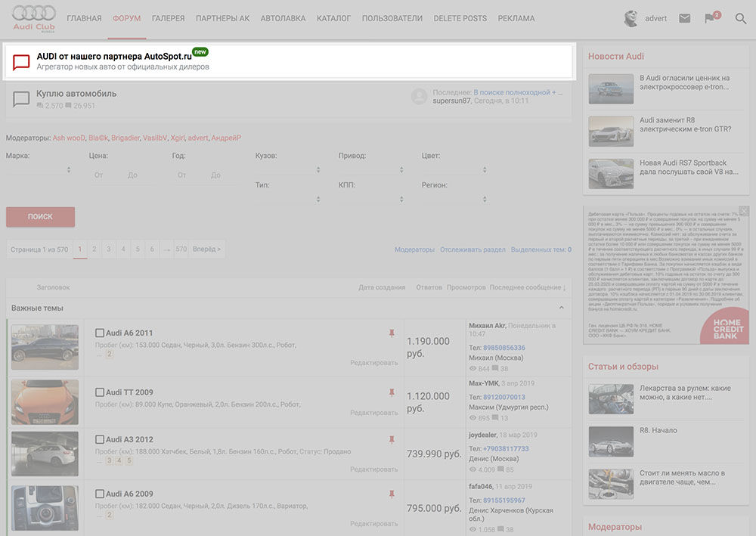Screen dimensions: 756x536
Task: Open the AutoSpot.ru partner forum title
Action: point(114,57)
